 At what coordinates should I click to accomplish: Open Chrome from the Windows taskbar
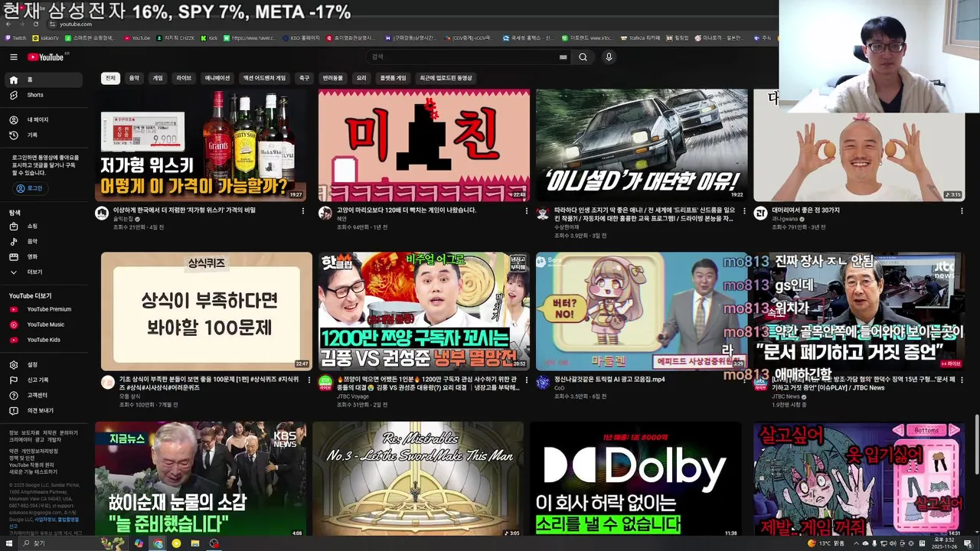point(158,543)
